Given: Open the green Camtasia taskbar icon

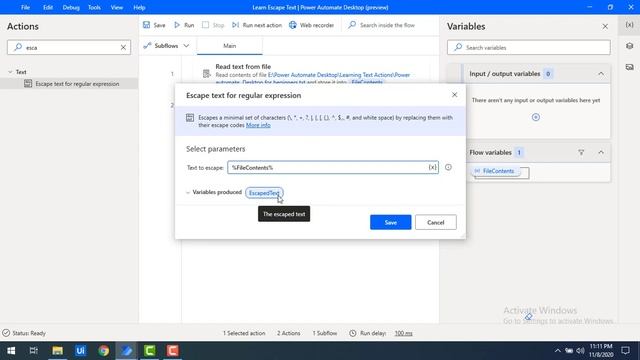Looking at the screenshot, I should [149, 351].
